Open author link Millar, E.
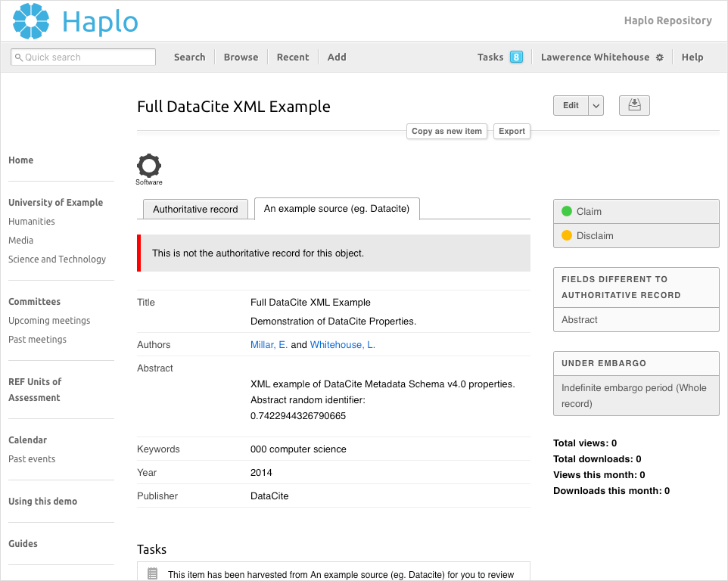Viewport: 728px width, 581px height. (269, 345)
